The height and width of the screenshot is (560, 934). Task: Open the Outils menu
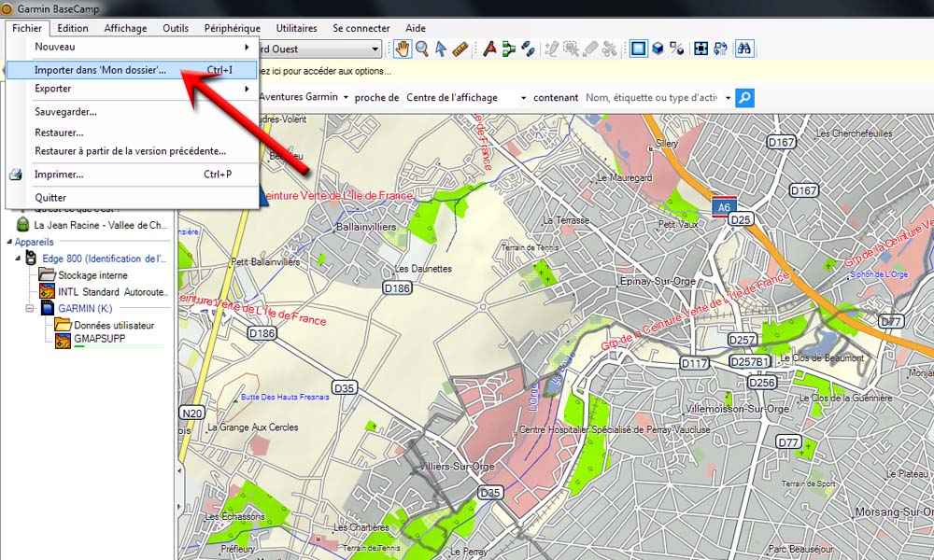pyautogui.click(x=176, y=28)
